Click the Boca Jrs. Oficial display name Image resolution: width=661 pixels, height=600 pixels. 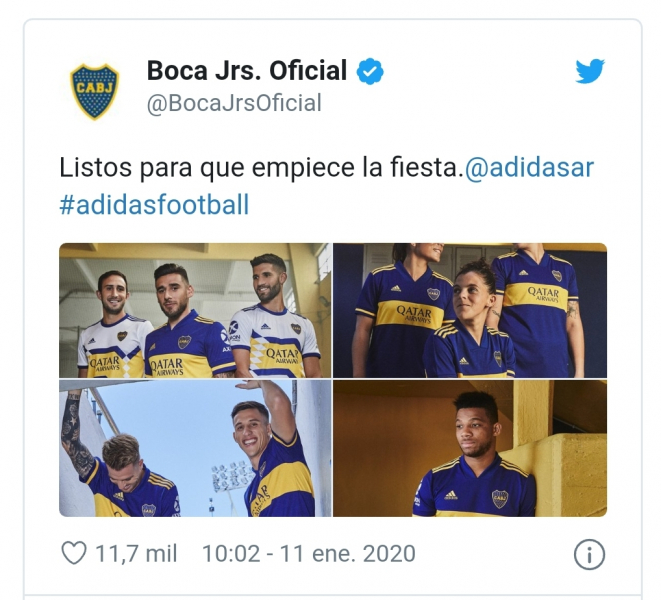point(247,70)
